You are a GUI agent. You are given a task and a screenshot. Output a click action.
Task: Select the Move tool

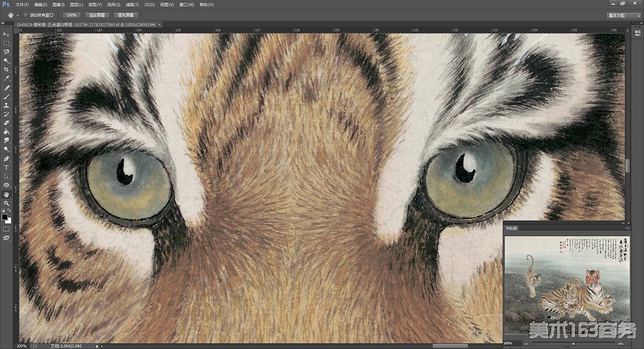point(6,35)
